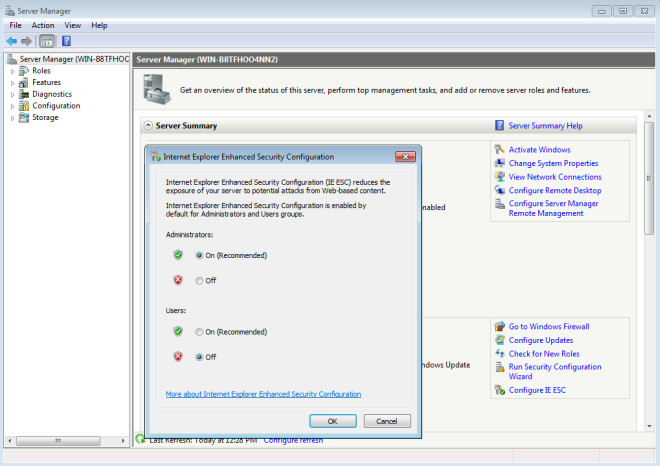Click the Configure refresh link
Viewport: 660px width, 466px height.
(x=293, y=440)
